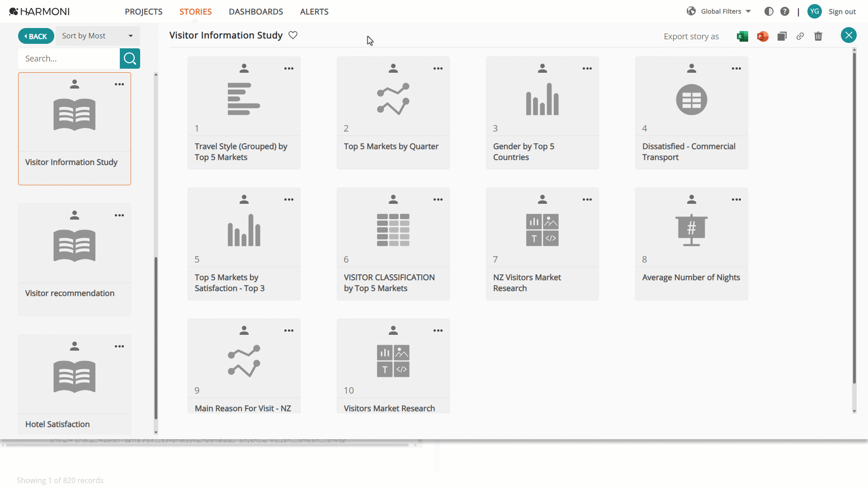Image resolution: width=868 pixels, height=488 pixels.
Task: Click owner person icon on Average Number of Nights
Action: (692, 199)
